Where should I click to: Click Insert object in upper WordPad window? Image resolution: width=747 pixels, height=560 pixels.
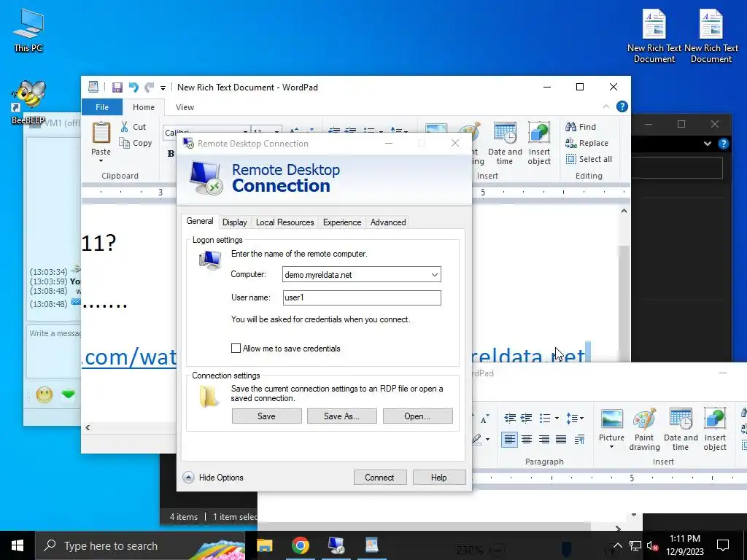click(x=539, y=143)
